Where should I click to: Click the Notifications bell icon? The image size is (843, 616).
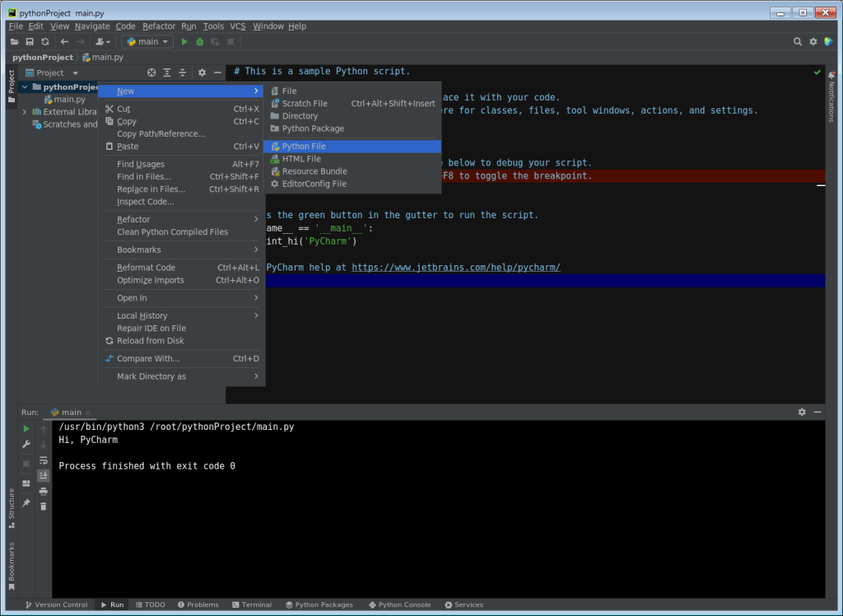point(831,74)
